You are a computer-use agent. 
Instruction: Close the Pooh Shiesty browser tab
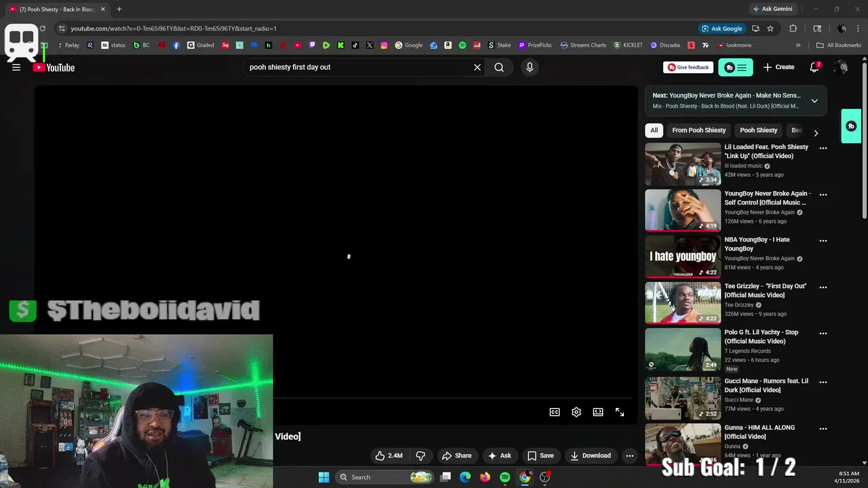103,9
